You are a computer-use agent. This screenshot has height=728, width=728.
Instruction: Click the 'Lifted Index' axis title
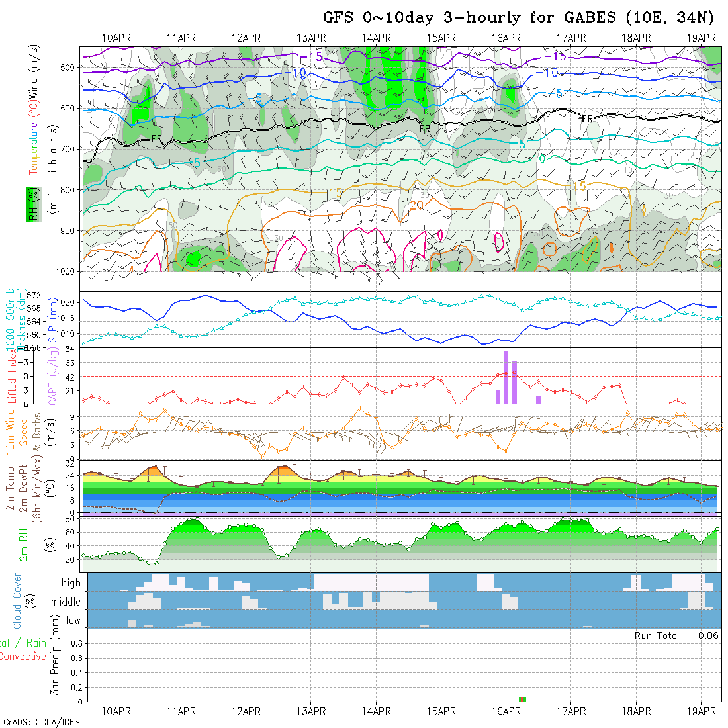tap(13, 377)
